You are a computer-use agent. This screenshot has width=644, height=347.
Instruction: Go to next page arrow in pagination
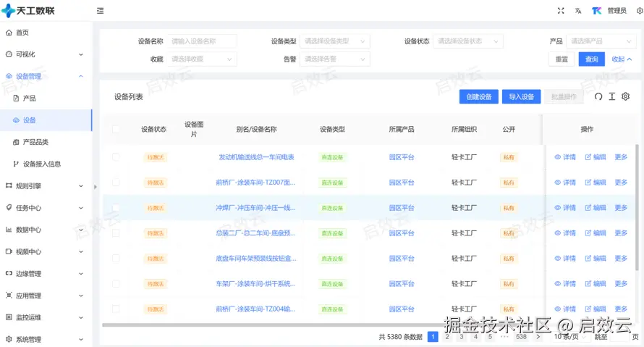pos(538,337)
